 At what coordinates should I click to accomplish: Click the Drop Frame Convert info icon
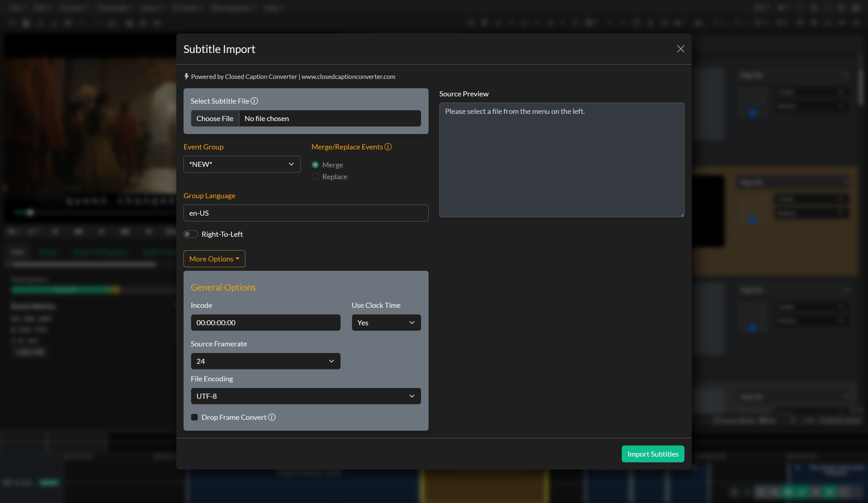[272, 417]
